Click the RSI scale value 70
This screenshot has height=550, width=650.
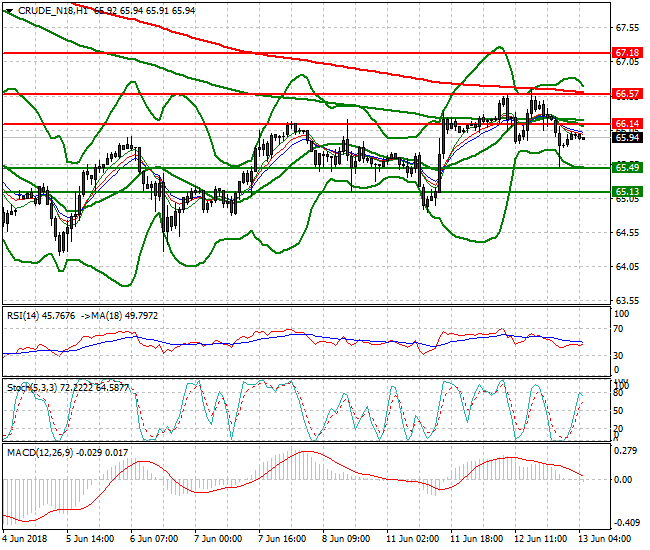point(618,329)
